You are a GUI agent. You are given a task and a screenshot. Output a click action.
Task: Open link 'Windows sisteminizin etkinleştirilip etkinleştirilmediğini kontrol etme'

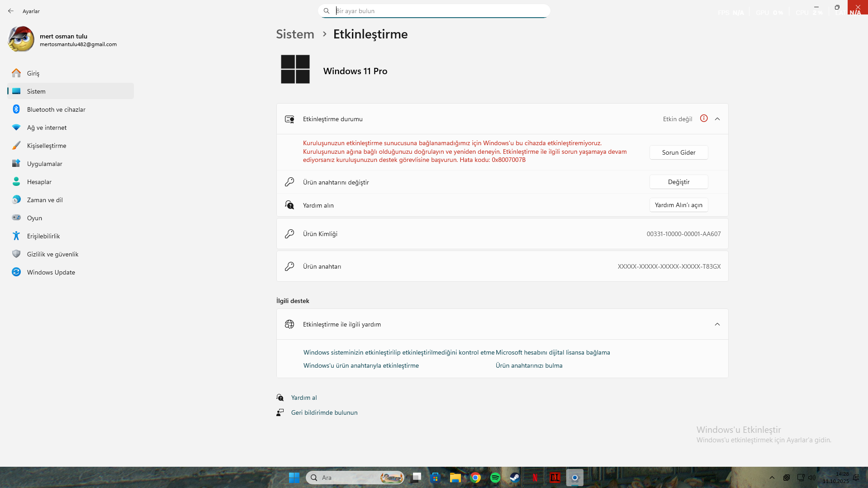399,352
